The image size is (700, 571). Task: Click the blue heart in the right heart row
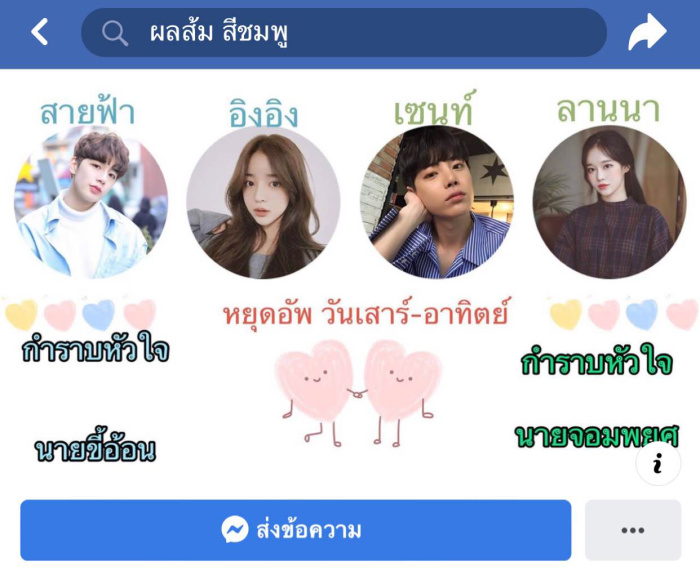point(642,313)
